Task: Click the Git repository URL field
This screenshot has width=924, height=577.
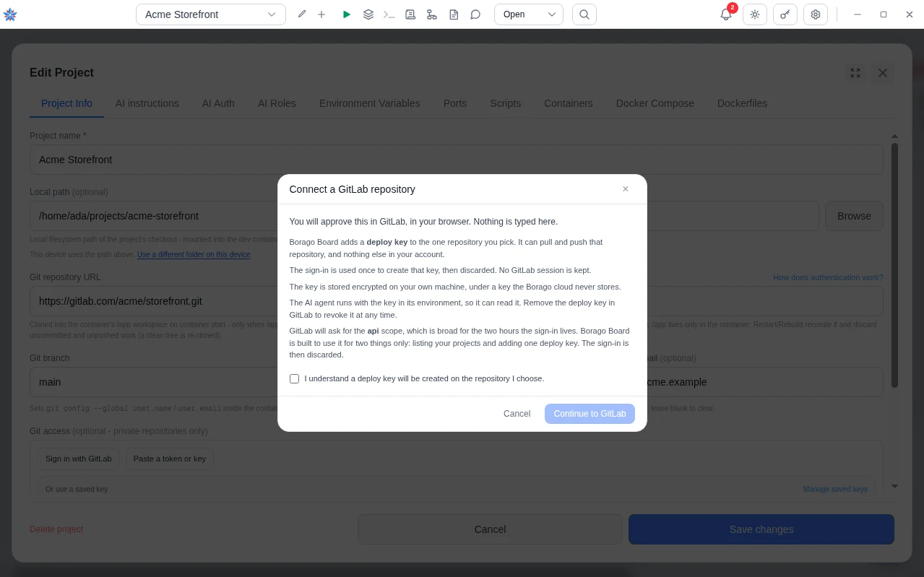Action: (x=457, y=301)
